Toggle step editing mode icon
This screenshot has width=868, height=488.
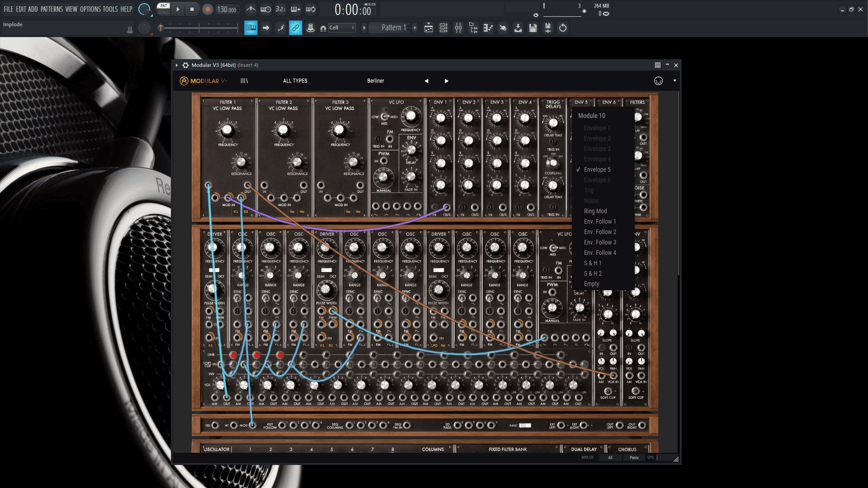pos(280,28)
